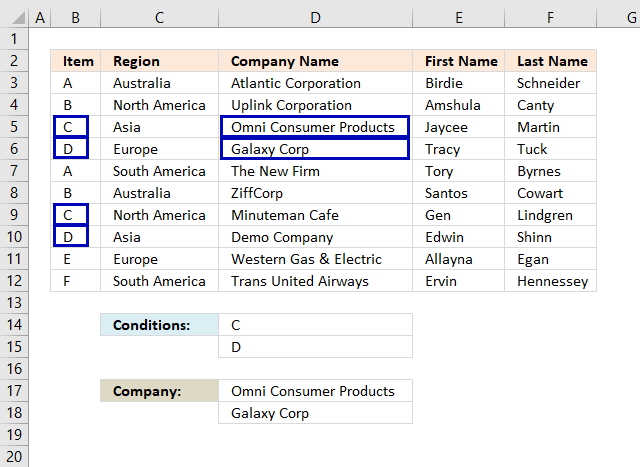
Task: Select row 14 header
Action: pos(14,325)
